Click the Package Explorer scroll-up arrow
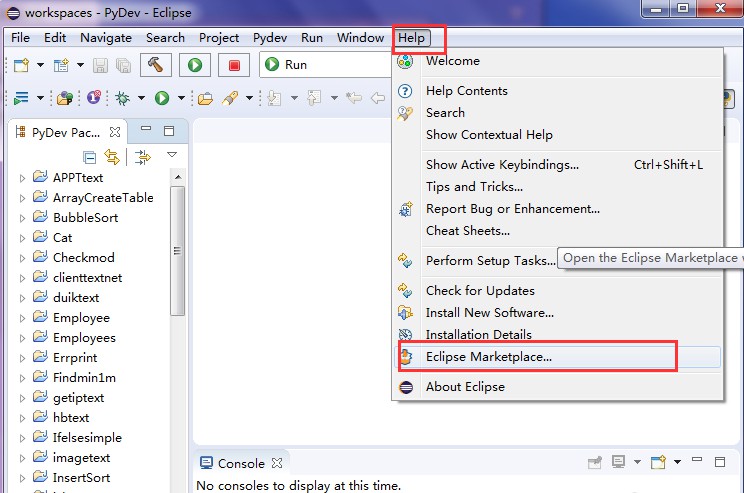Viewport: 744px width, 493px height. point(178,177)
